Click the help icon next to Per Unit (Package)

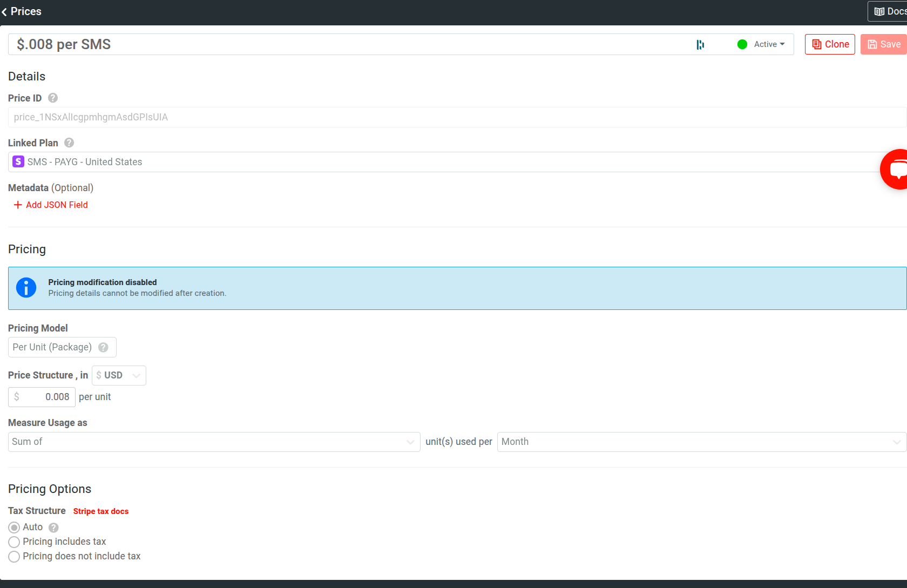103,347
